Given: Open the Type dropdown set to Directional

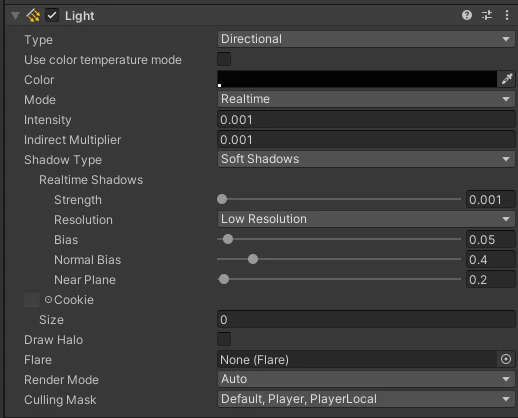Looking at the screenshot, I should pyautogui.click(x=366, y=39).
